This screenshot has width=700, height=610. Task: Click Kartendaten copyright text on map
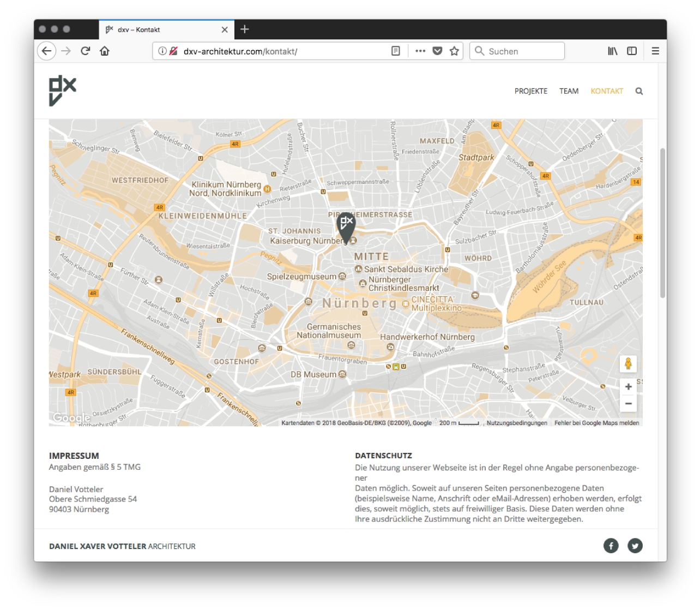pos(357,423)
